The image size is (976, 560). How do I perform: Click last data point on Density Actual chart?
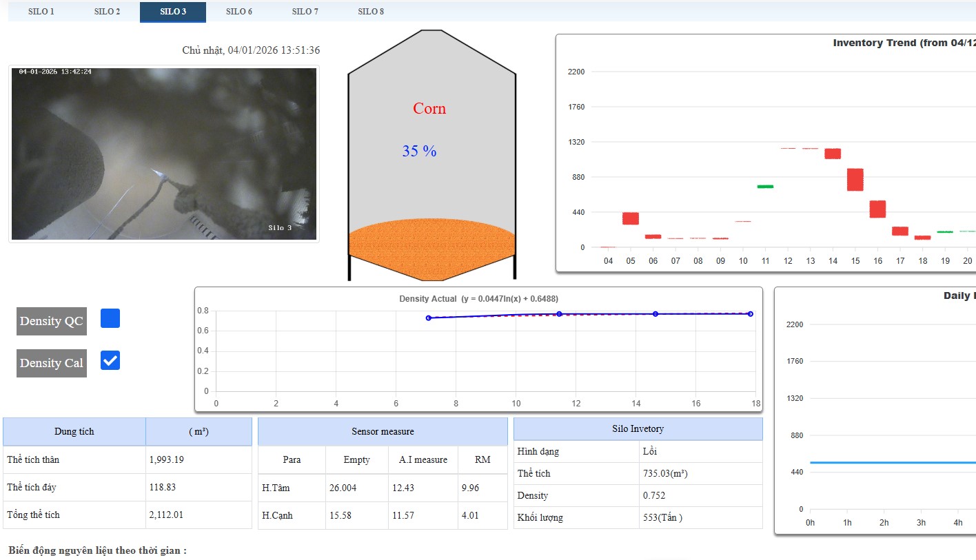tap(751, 314)
